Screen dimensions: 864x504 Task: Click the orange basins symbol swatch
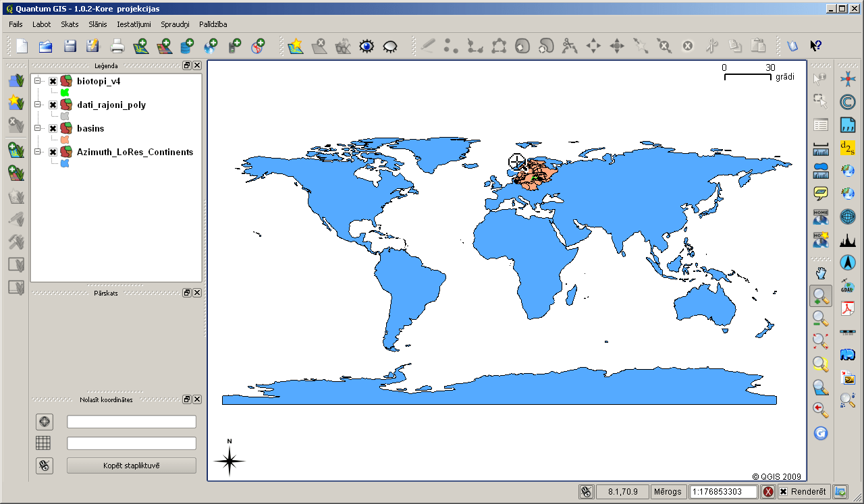(x=65, y=140)
